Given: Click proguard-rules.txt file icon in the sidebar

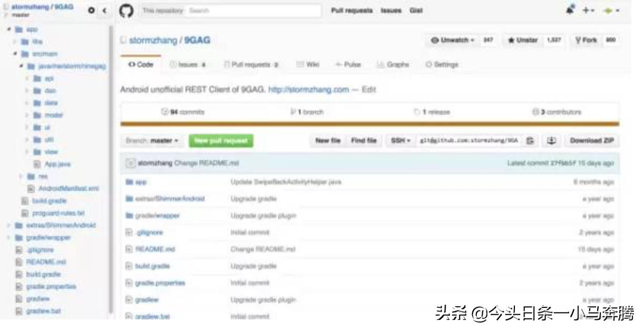Looking at the screenshot, I should 24,213.
